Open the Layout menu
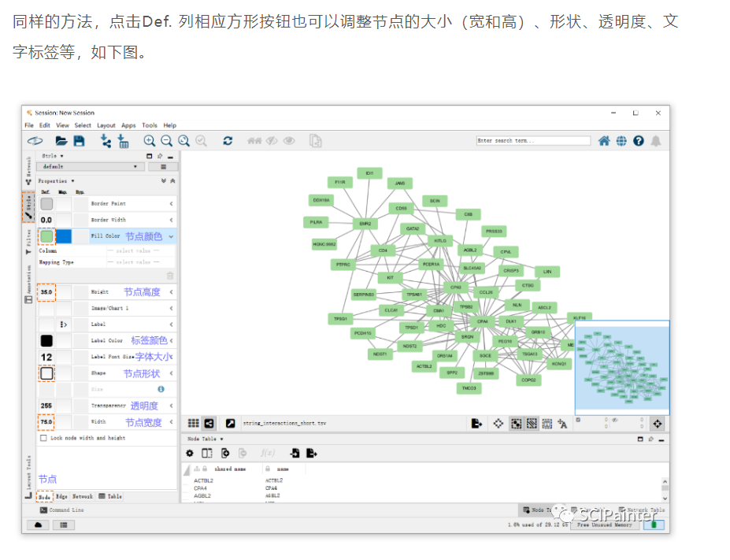This screenshot has height=560, width=730. tap(106, 125)
